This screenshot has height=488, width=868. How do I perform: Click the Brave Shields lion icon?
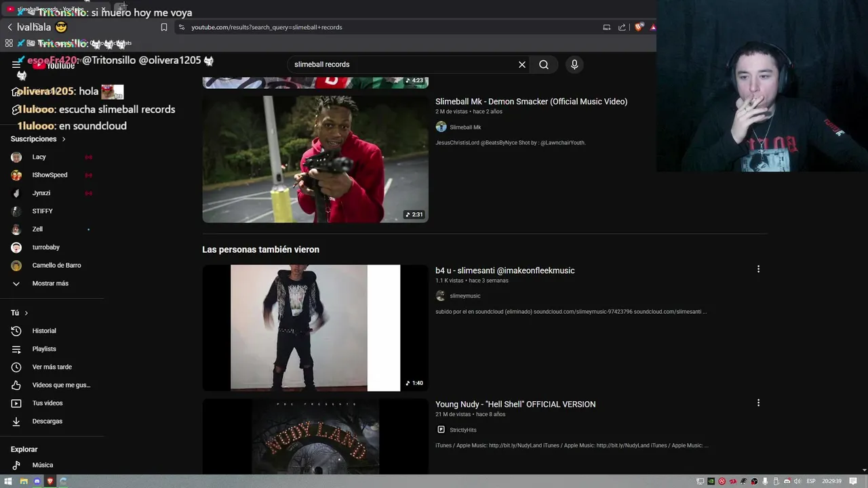pos(639,27)
